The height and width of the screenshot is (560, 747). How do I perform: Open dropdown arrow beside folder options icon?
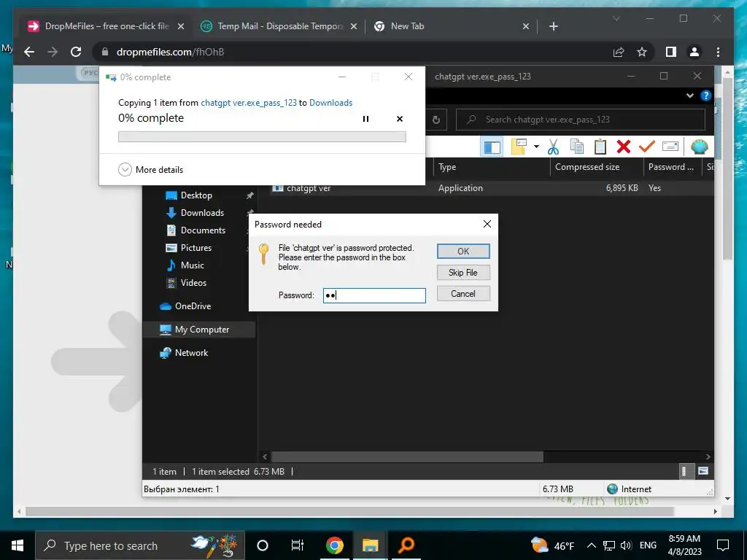click(x=536, y=147)
